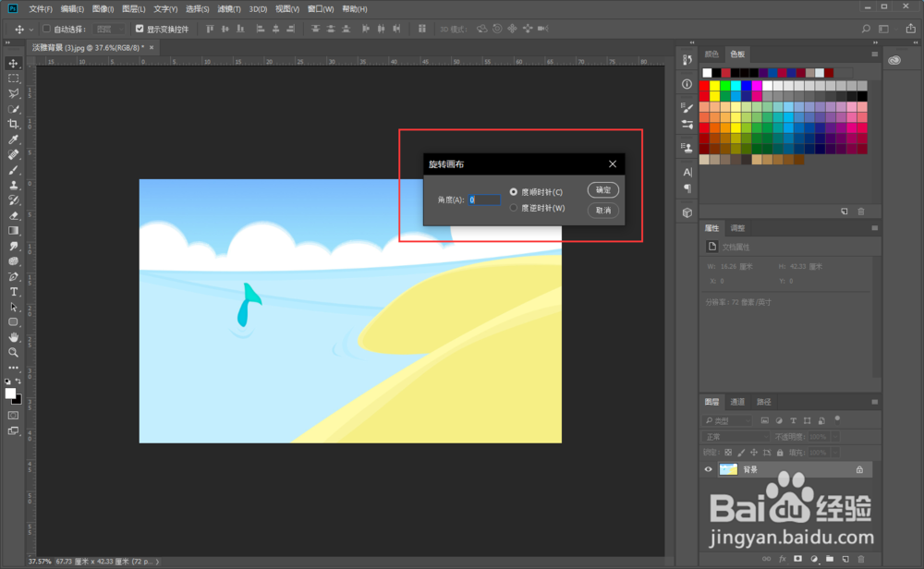Open the History panel icon
The height and width of the screenshot is (569, 924).
(687, 59)
